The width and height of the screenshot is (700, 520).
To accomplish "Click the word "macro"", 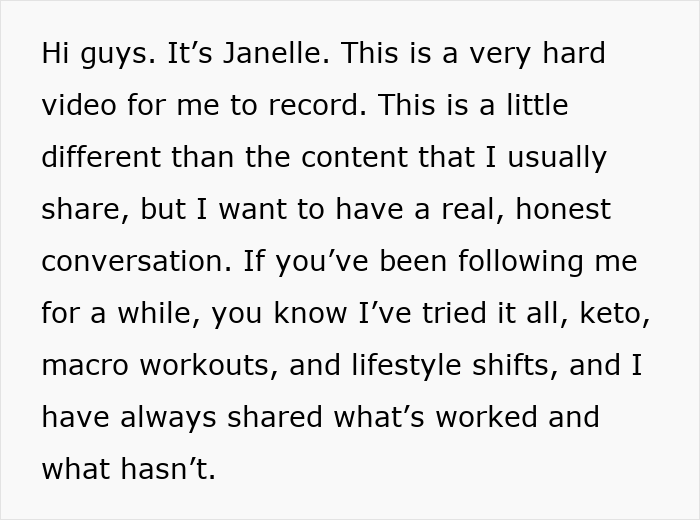I will (87, 366).
